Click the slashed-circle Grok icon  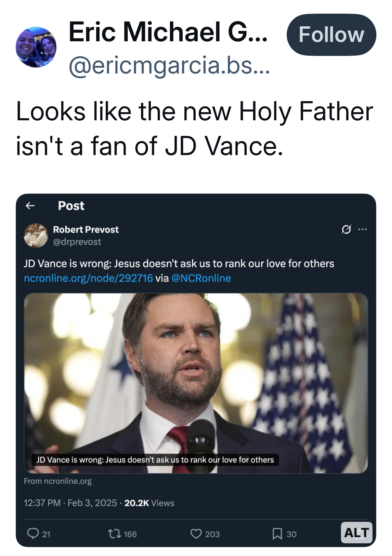click(346, 229)
